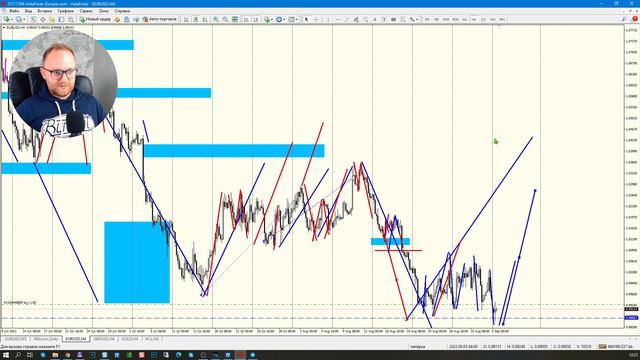The width and height of the screenshot is (640, 360).
Task: Open the EURUSD,M15 chart tab
Action: pyautogui.click(x=16, y=339)
